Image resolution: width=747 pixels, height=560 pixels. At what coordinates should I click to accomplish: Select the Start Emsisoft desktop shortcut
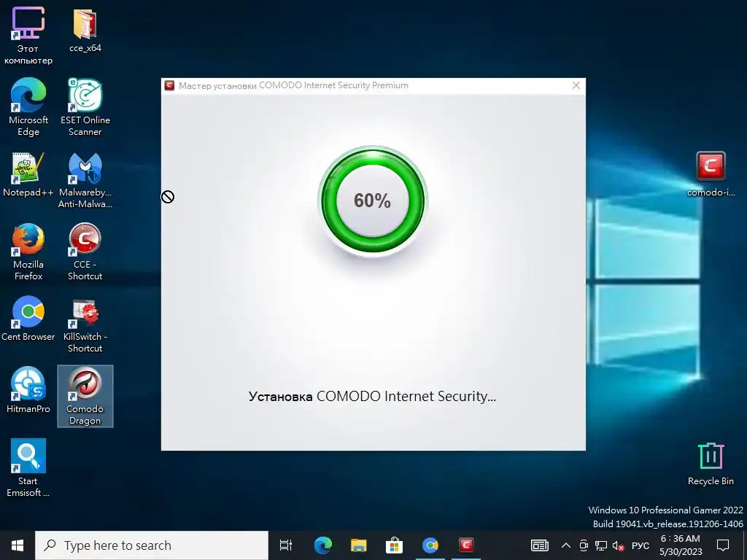(28, 468)
